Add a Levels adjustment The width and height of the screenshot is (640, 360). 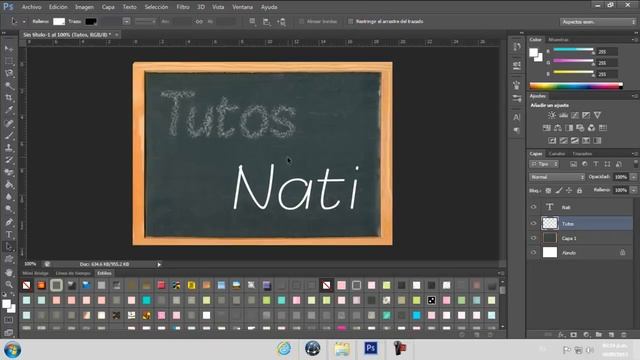[x=563, y=116]
